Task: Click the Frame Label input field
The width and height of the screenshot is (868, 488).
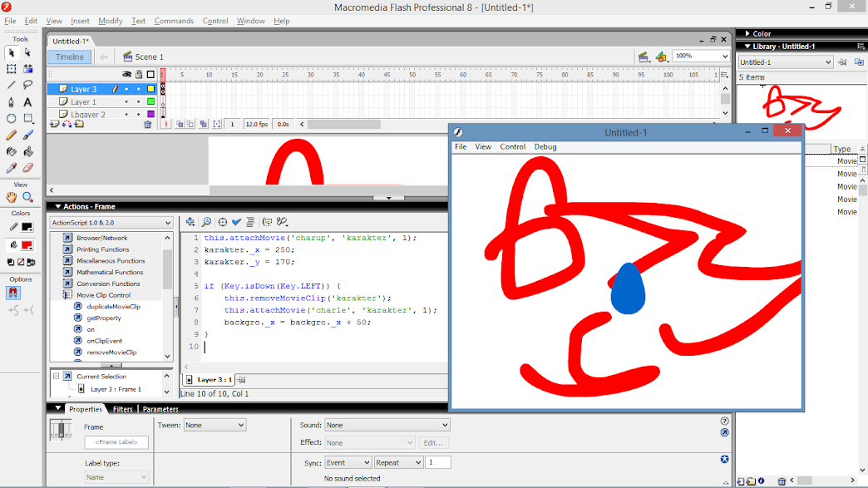Action: pyautogui.click(x=116, y=442)
